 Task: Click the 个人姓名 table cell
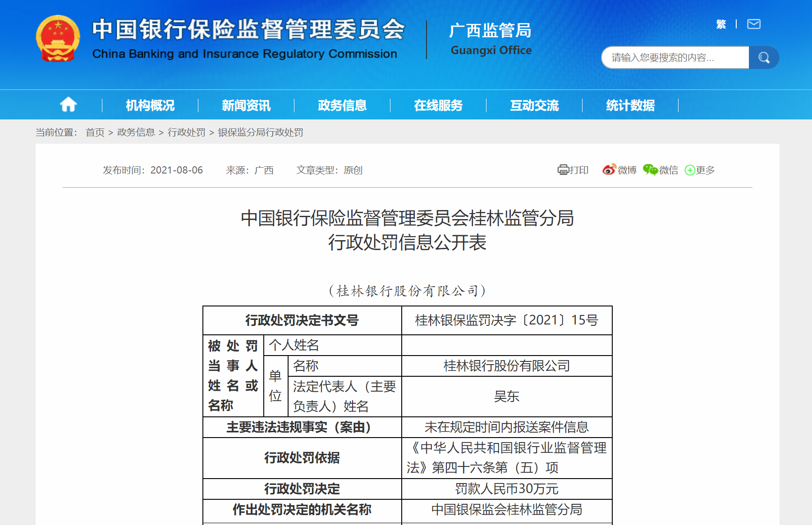tap(333, 345)
